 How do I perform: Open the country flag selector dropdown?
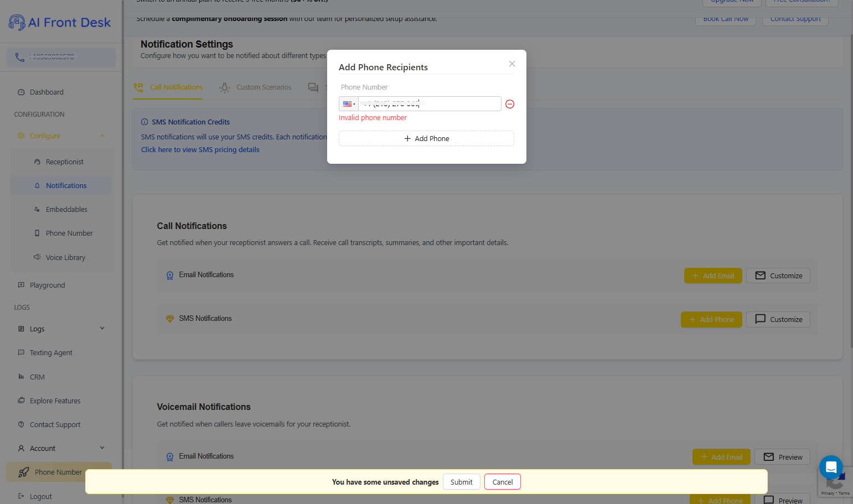click(x=349, y=104)
